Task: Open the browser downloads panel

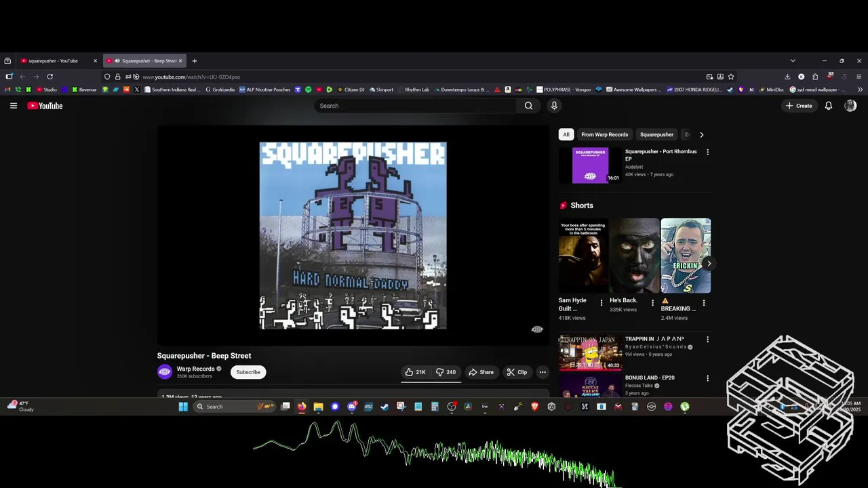Action: tap(787, 77)
